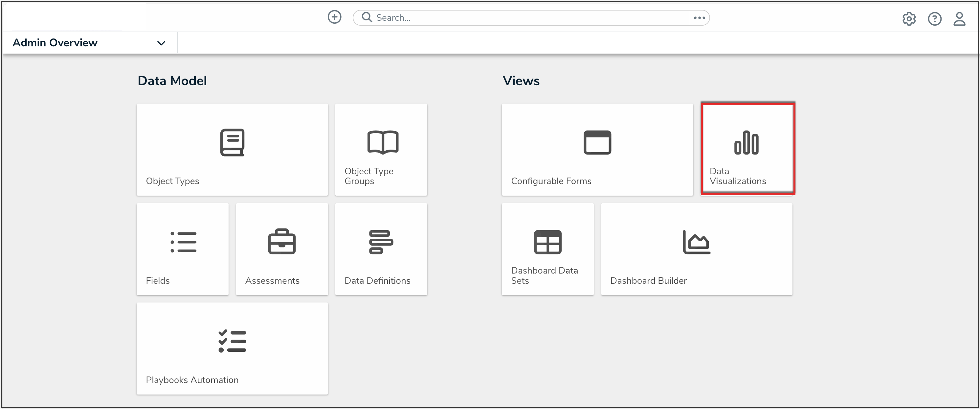Click the help question mark icon
Viewport: 980px width, 409px height.
(935, 19)
